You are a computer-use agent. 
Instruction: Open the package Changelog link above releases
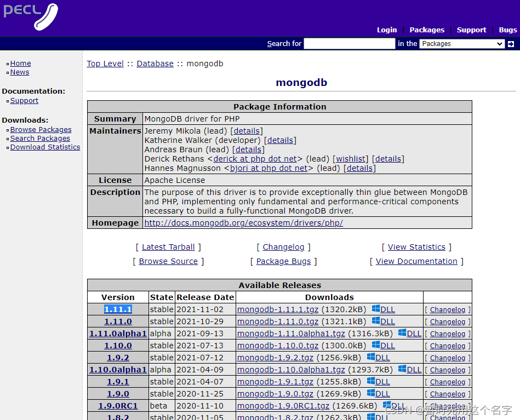pyautogui.click(x=283, y=247)
